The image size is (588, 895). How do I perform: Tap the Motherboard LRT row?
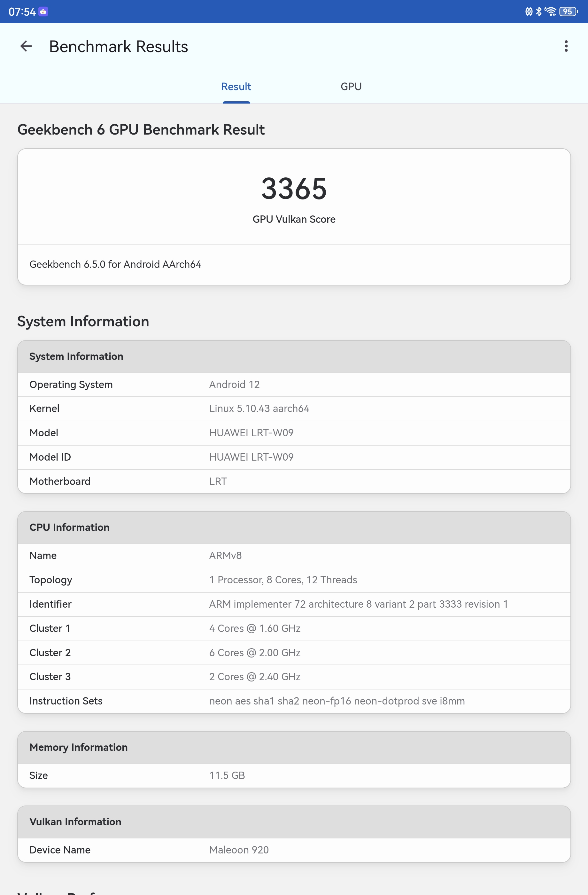click(x=294, y=481)
